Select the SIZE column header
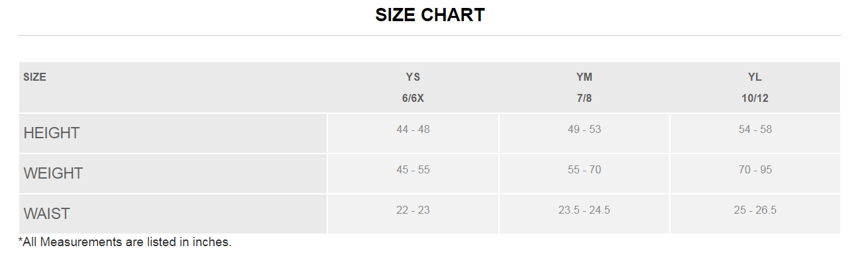 point(34,77)
